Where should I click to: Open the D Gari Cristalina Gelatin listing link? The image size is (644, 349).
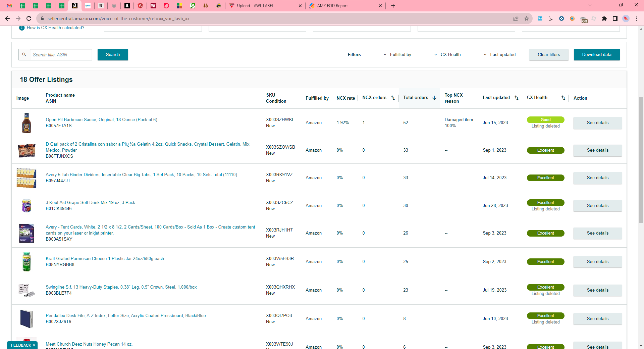tap(148, 147)
